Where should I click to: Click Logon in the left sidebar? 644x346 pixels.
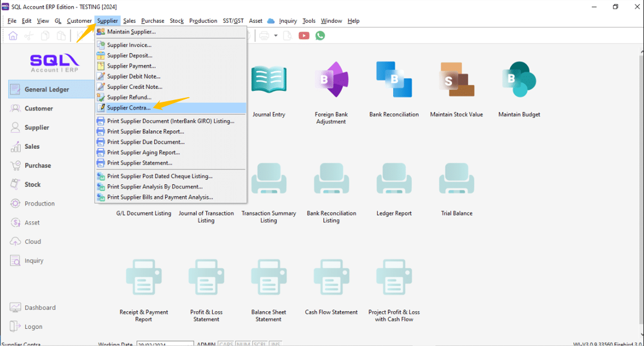(33, 327)
